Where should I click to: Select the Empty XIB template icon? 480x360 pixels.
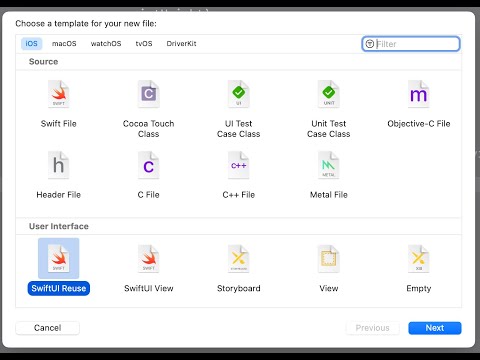[419, 259]
